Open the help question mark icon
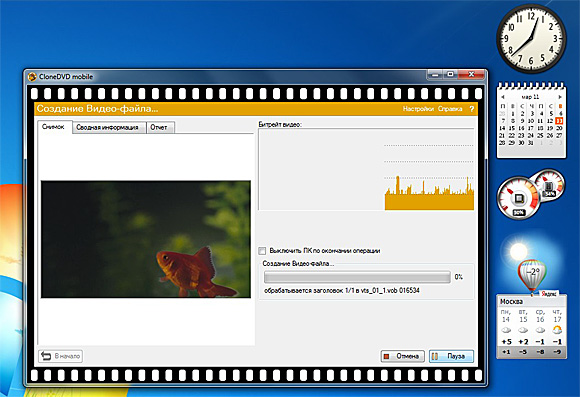 click(471, 109)
